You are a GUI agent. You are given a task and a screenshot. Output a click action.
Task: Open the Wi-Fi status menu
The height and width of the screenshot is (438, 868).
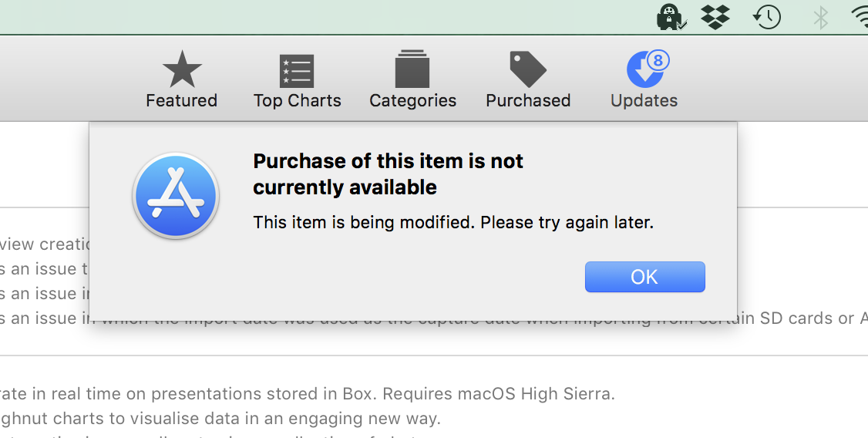click(860, 18)
